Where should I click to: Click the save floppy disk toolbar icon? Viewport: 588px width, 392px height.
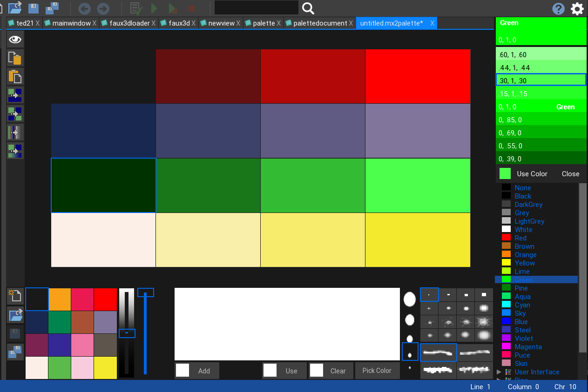pyautogui.click(x=34, y=8)
